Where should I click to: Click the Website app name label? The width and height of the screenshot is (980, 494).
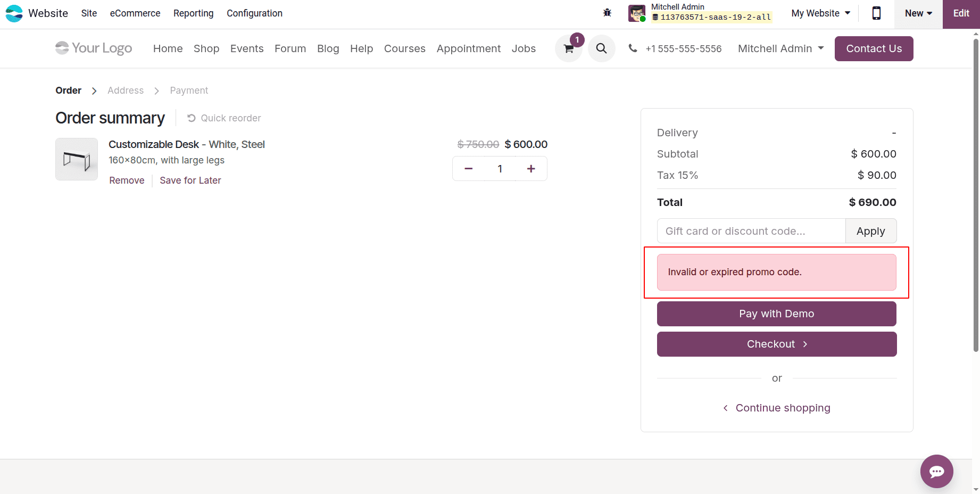pyautogui.click(x=48, y=13)
